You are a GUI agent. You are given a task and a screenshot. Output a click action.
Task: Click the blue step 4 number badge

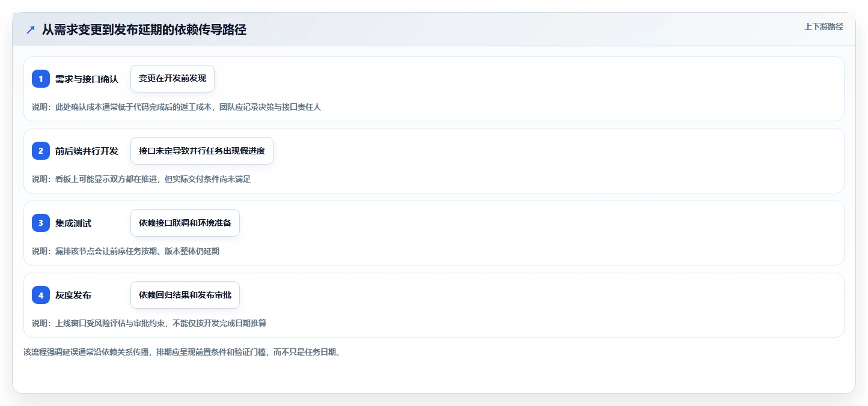[41, 295]
